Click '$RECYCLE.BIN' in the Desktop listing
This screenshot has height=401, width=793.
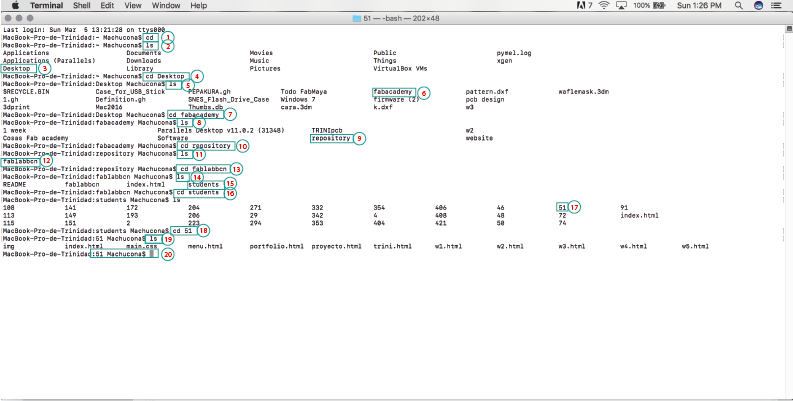tap(26, 92)
